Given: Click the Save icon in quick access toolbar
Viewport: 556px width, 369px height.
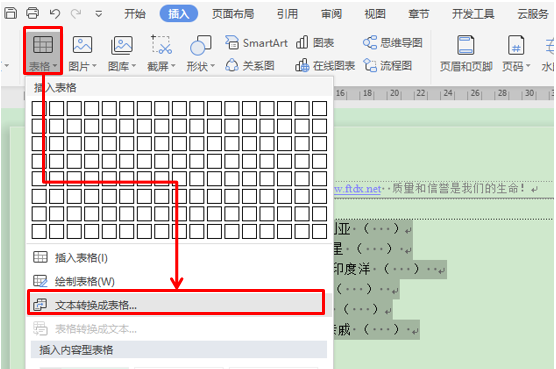Looking at the screenshot, I should 10,13.
